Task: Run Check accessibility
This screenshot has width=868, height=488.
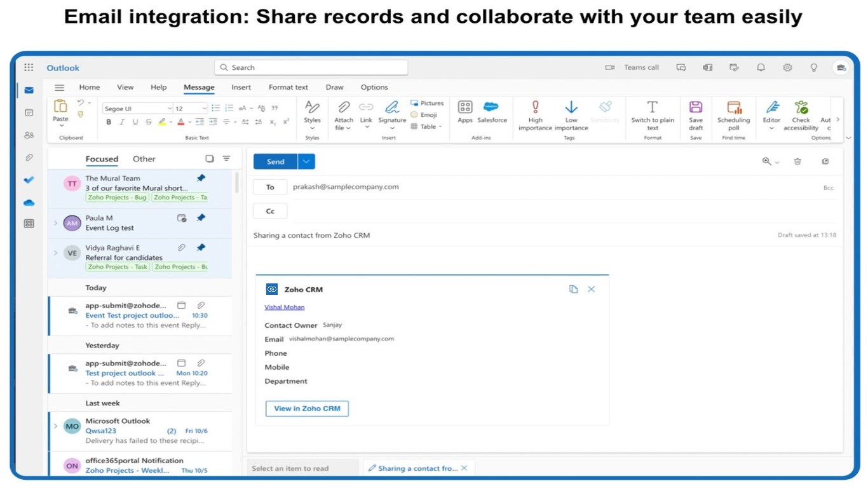Action: [801, 116]
